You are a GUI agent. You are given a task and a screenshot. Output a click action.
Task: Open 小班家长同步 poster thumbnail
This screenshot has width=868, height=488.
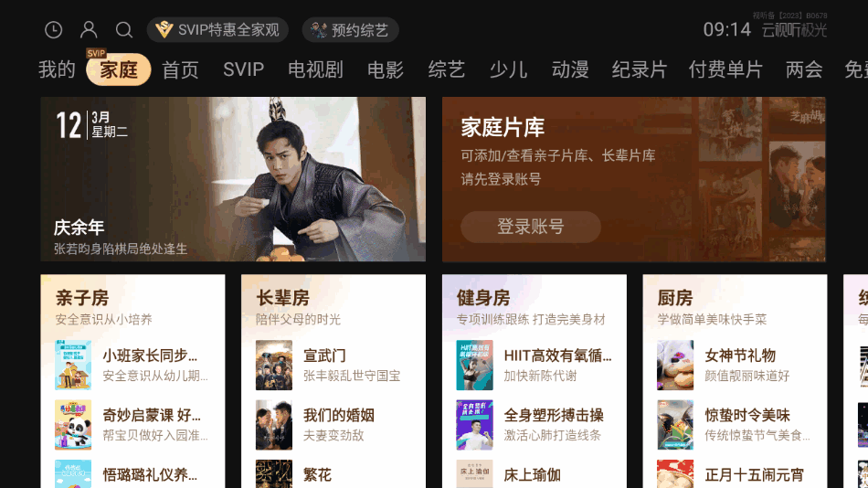point(73,365)
